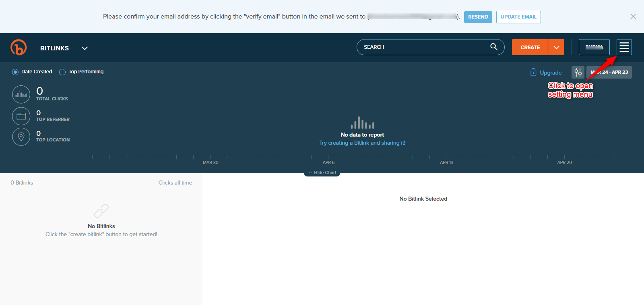Click the account name button in header

click(x=594, y=47)
